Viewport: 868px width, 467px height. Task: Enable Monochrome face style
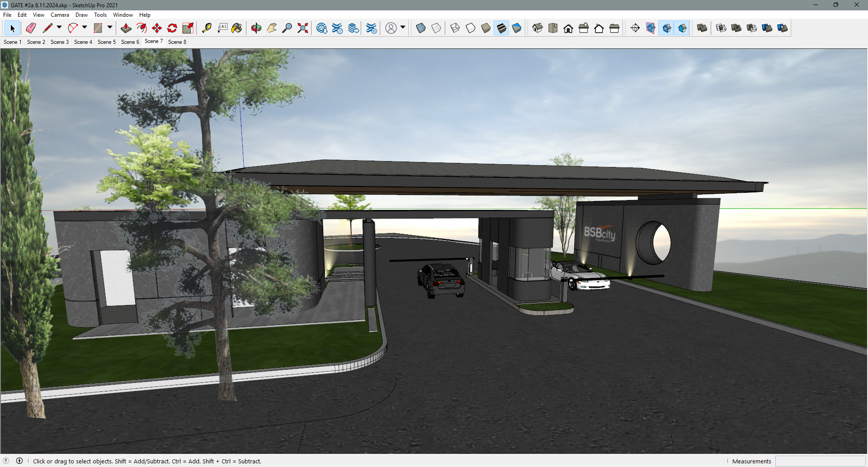tap(517, 28)
